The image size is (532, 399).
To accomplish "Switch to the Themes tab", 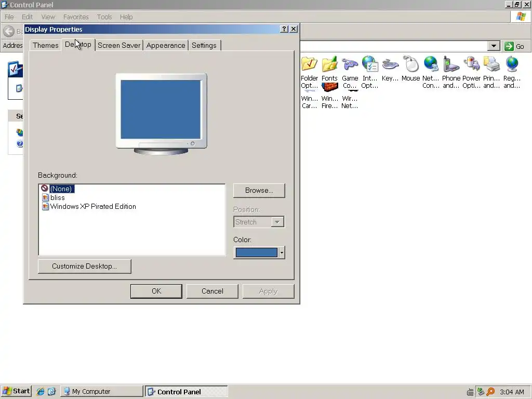I will (x=46, y=45).
